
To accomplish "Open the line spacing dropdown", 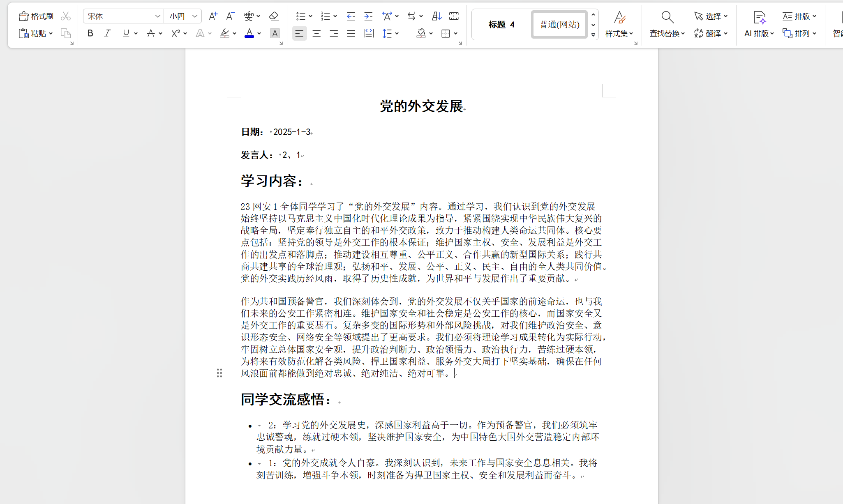I will [x=391, y=33].
